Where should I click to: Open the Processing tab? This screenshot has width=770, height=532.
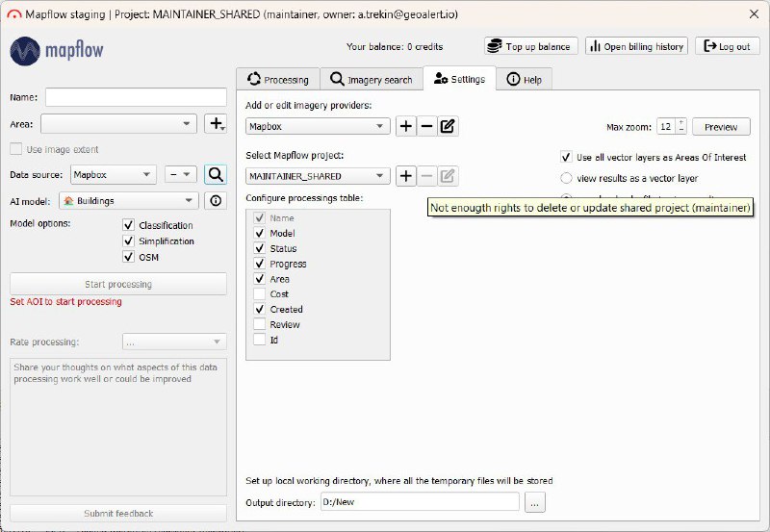click(x=278, y=80)
